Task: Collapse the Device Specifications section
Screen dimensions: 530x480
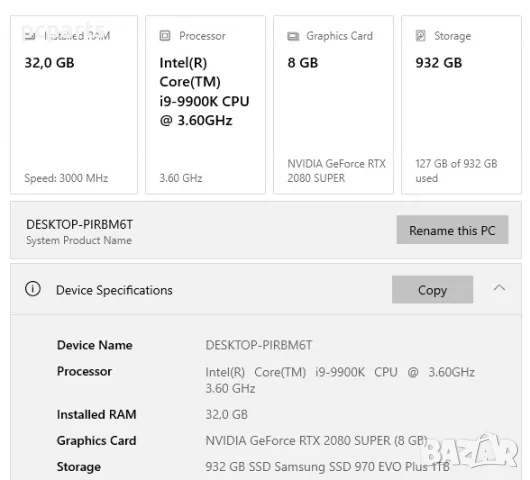Action: click(499, 288)
